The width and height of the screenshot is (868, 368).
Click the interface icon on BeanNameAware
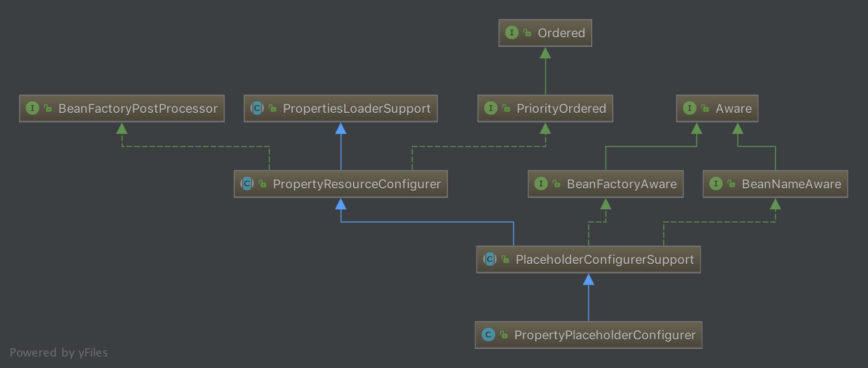tap(716, 184)
